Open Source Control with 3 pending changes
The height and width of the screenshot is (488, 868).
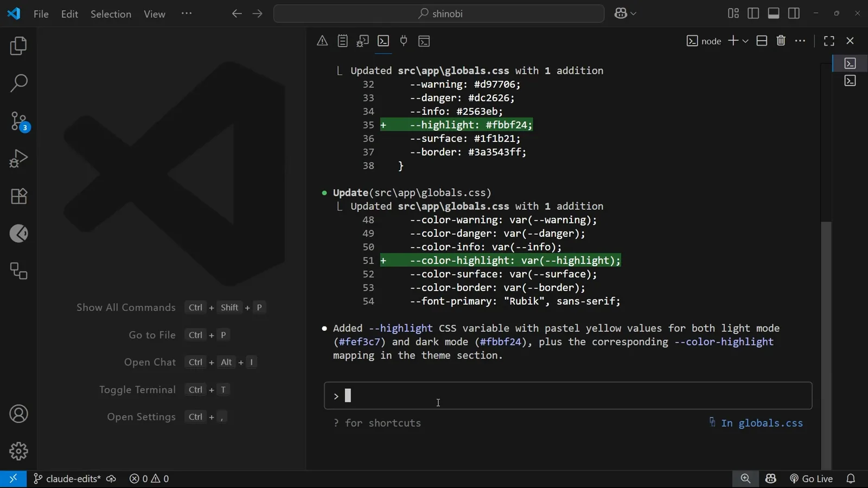point(18,121)
